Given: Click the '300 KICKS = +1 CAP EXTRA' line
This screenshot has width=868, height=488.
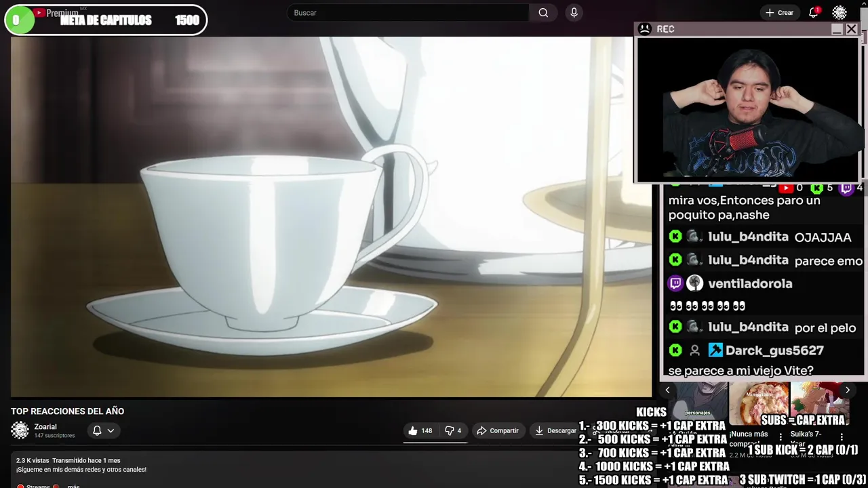Looking at the screenshot, I should pos(652,426).
